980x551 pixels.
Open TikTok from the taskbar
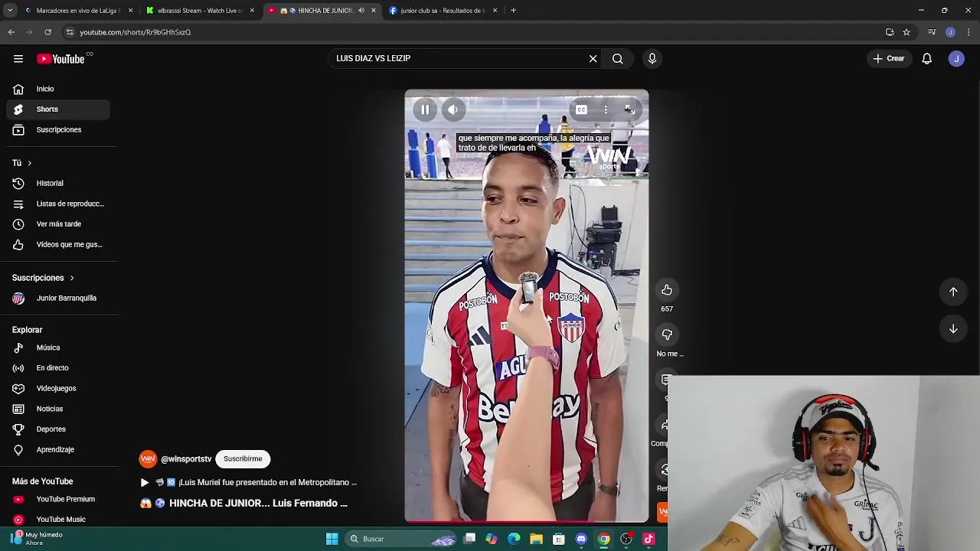648,539
